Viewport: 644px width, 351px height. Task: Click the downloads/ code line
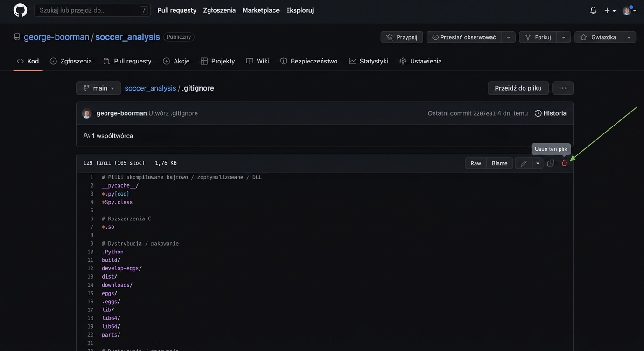117,285
